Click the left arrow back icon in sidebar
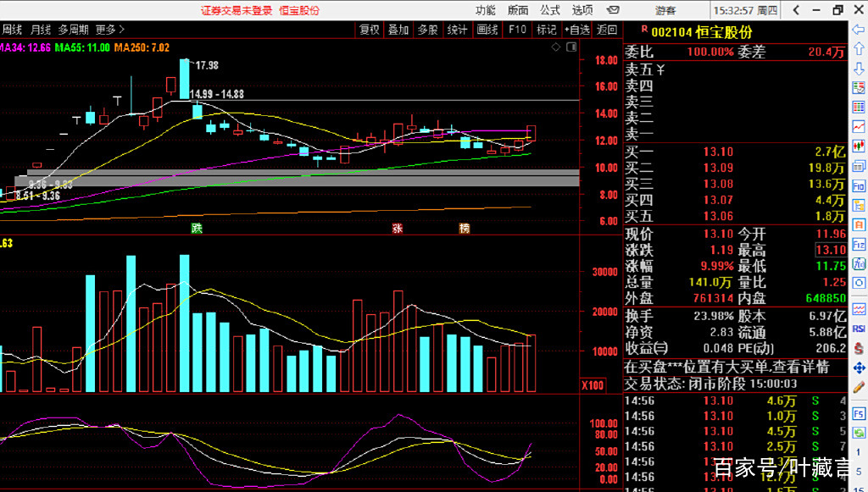 859,30
